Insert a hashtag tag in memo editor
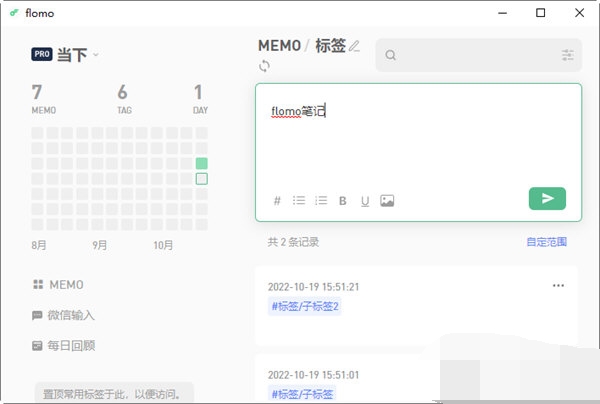 pyautogui.click(x=277, y=200)
